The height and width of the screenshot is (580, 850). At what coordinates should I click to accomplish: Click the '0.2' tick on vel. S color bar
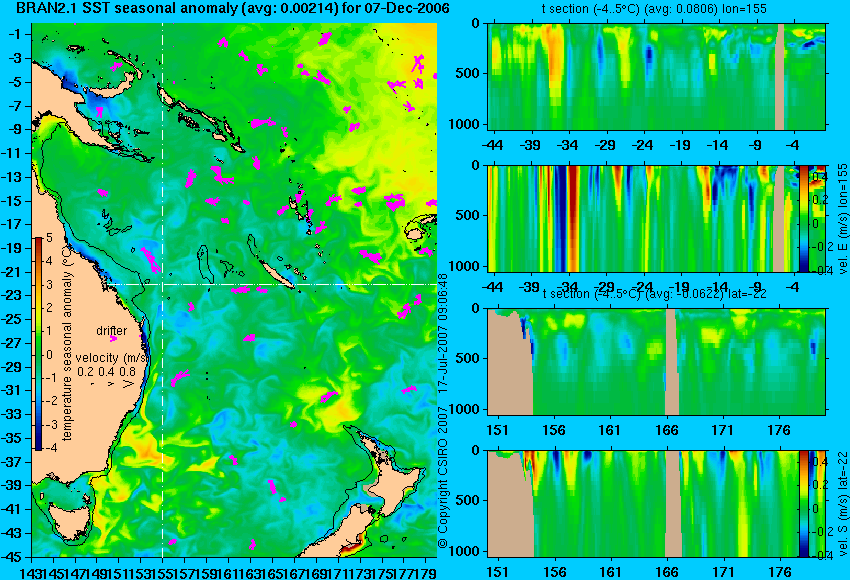[819, 485]
